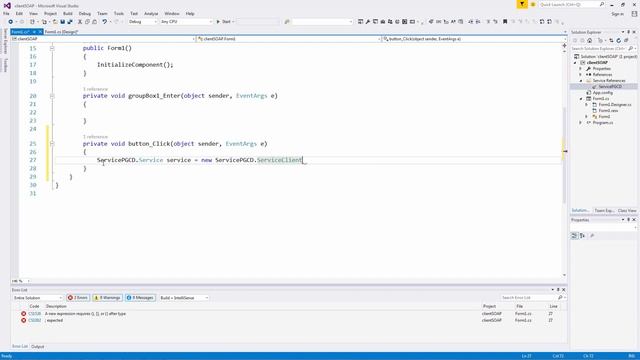The height and width of the screenshot is (360, 640).
Task: Open the Analyze menu
Action: (151, 13)
